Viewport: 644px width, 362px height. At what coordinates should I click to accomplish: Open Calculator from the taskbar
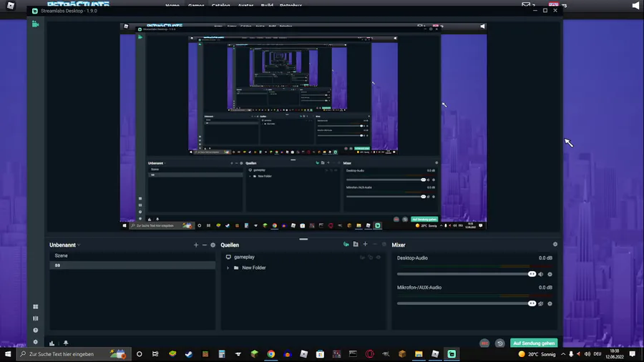pyautogui.click(x=222, y=354)
